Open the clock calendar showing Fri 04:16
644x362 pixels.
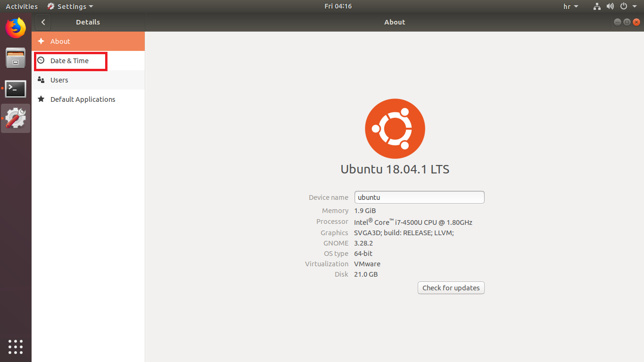click(x=338, y=6)
